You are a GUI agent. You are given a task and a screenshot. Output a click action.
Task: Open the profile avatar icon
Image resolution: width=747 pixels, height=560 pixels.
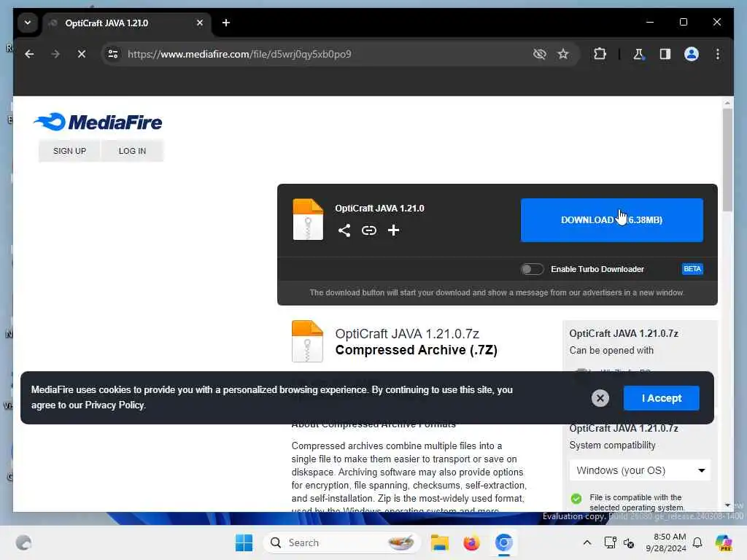tap(692, 54)
